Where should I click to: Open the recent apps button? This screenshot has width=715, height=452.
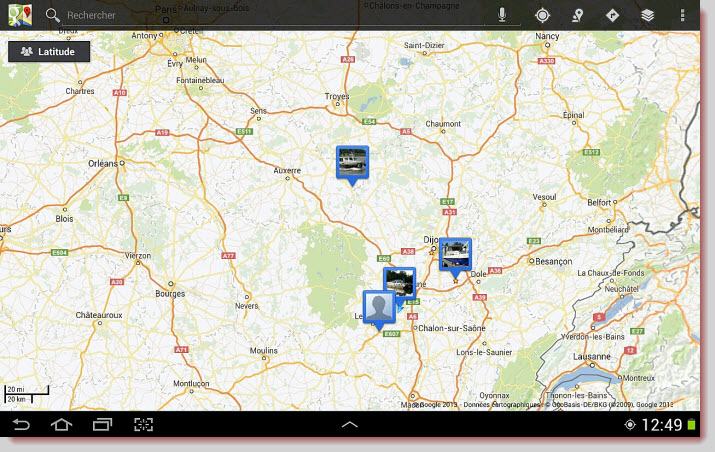(102, 425)
